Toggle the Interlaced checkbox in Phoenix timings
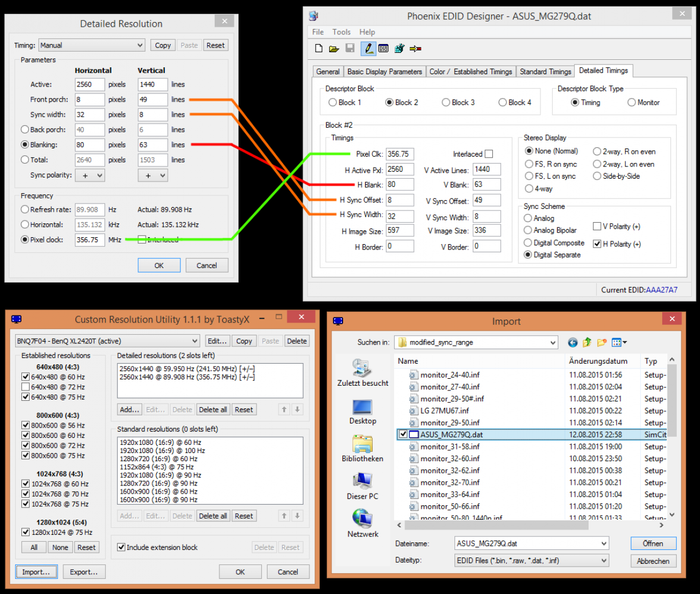This screenshot has width=700, height=594. pyautogui.click(x=489, y=154)
